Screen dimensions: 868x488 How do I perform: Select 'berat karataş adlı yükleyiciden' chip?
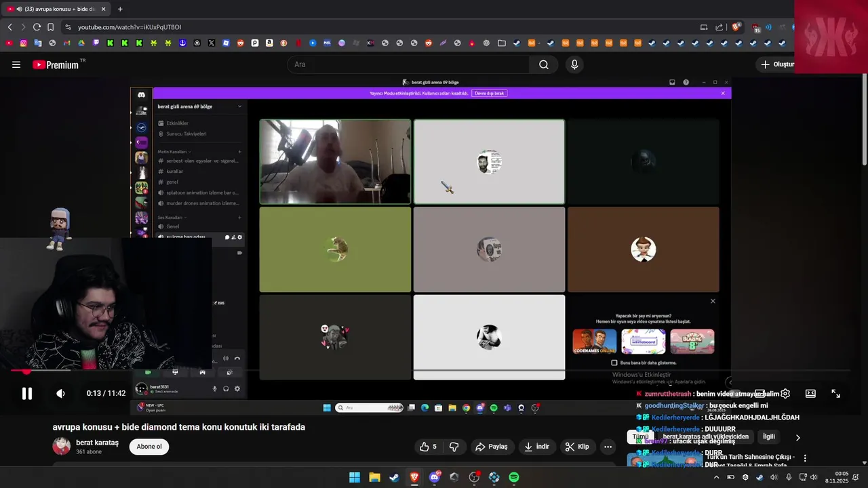[x=705, y=437]
